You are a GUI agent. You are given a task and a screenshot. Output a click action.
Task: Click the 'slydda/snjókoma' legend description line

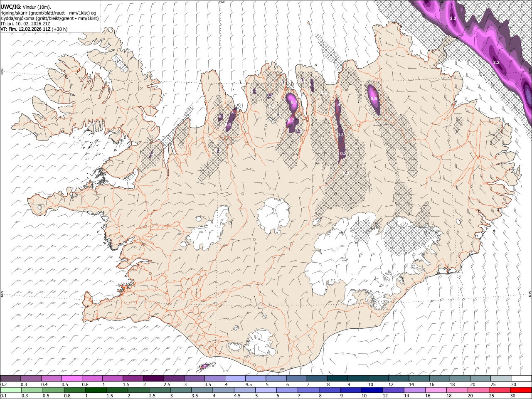point(50,18)
